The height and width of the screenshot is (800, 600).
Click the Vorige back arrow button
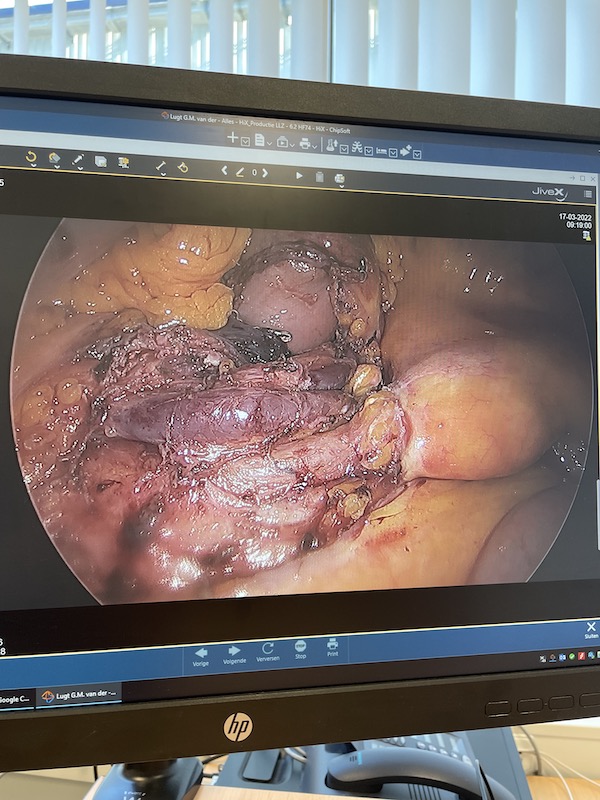click(x=201, y=657)
